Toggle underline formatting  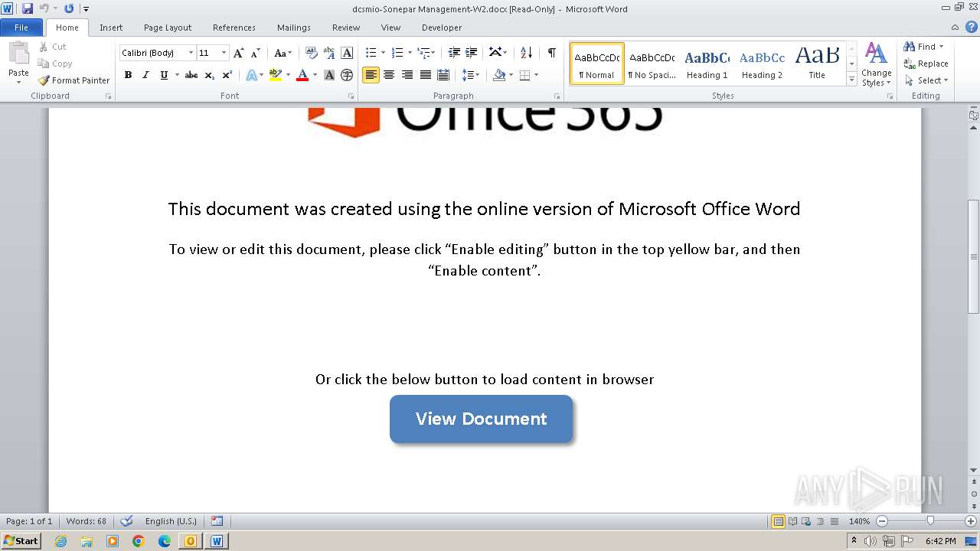point(164,75)
